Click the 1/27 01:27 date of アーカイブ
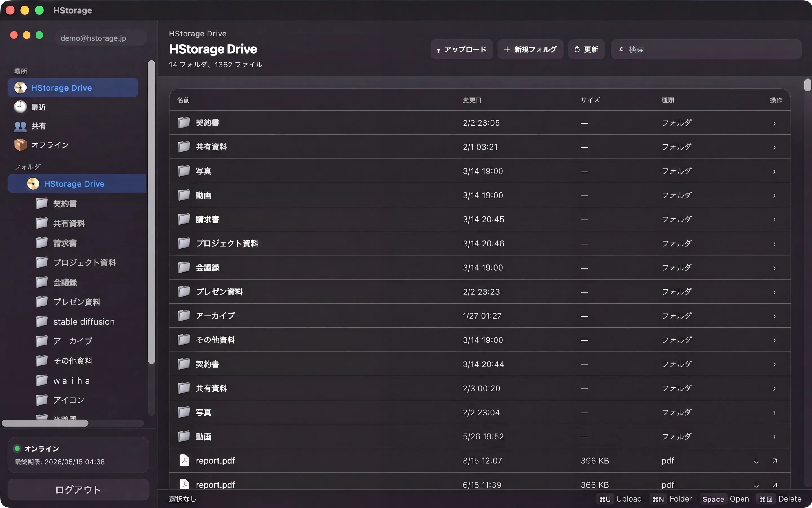812x508 pixels. pos(482,316)
